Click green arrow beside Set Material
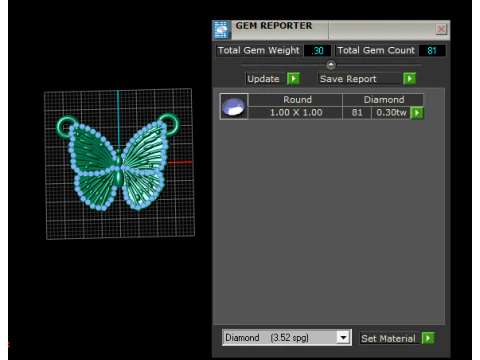480x360 pixels. pos(428,338)
